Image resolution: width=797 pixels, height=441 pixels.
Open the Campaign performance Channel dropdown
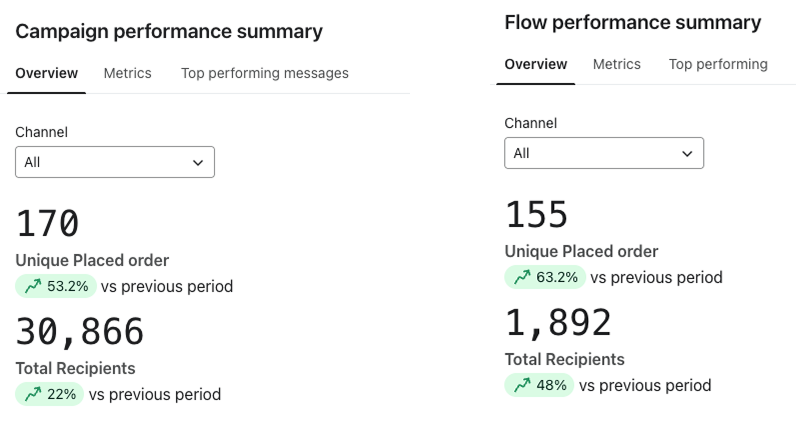tap(115, 162)
